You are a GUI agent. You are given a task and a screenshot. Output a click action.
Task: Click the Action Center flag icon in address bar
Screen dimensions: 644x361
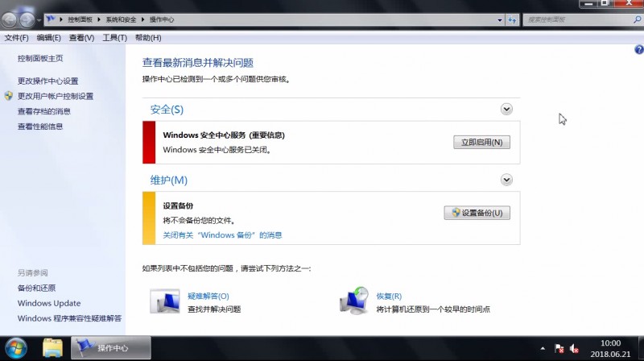point(51,19)
